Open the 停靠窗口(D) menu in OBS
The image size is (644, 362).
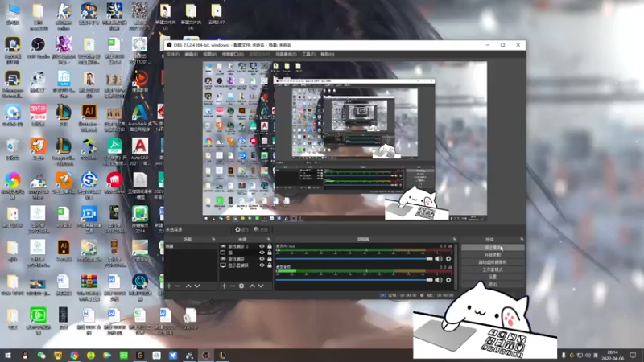point(233,54)
